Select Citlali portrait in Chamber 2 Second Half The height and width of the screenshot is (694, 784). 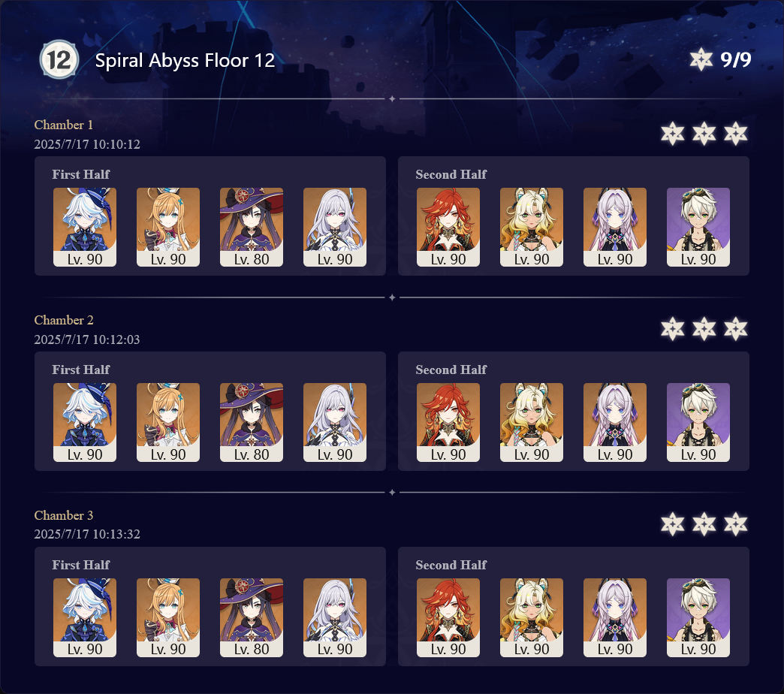615,422
